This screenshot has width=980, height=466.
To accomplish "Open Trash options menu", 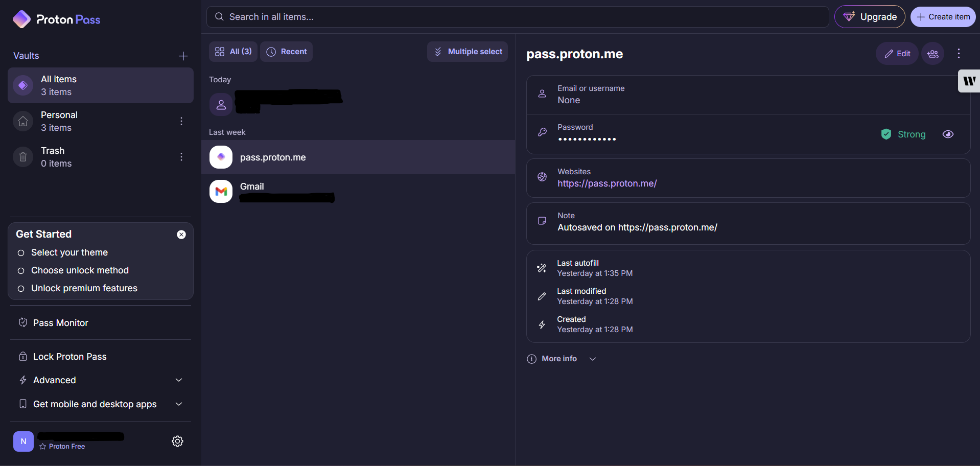I will point(181,157).
